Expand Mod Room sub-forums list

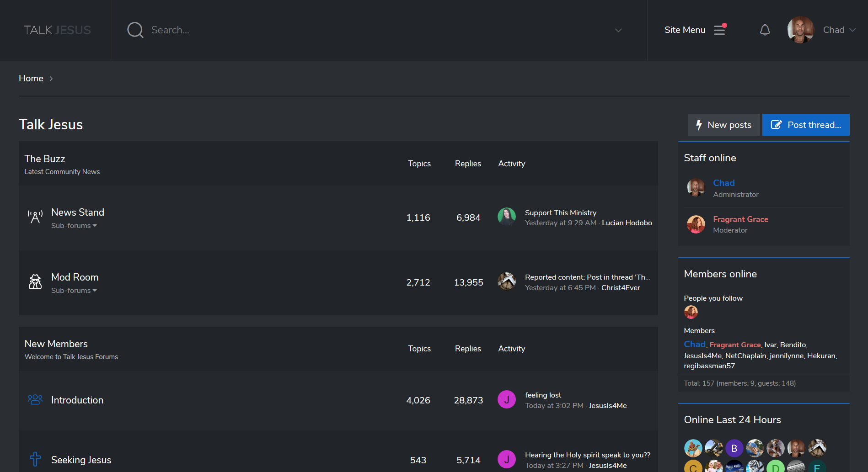coord(74,291)
